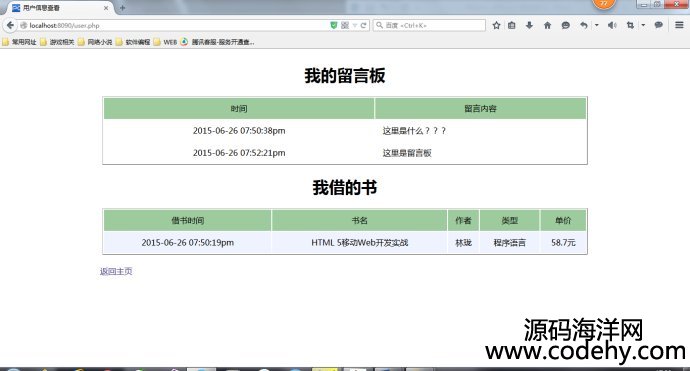Click the localhost address URL field
690x371 pixels.
176,25
